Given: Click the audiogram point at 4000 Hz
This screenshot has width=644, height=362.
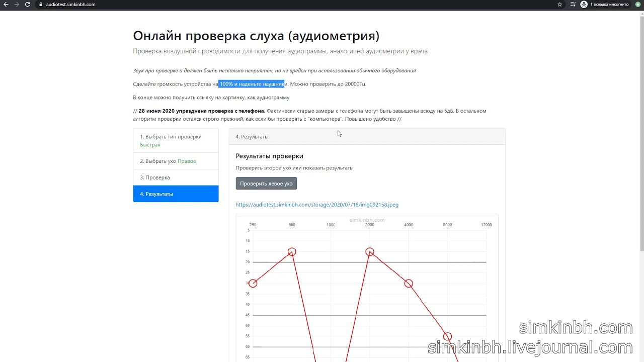Looking at the screenshot, I should click(x=409, y=284).
